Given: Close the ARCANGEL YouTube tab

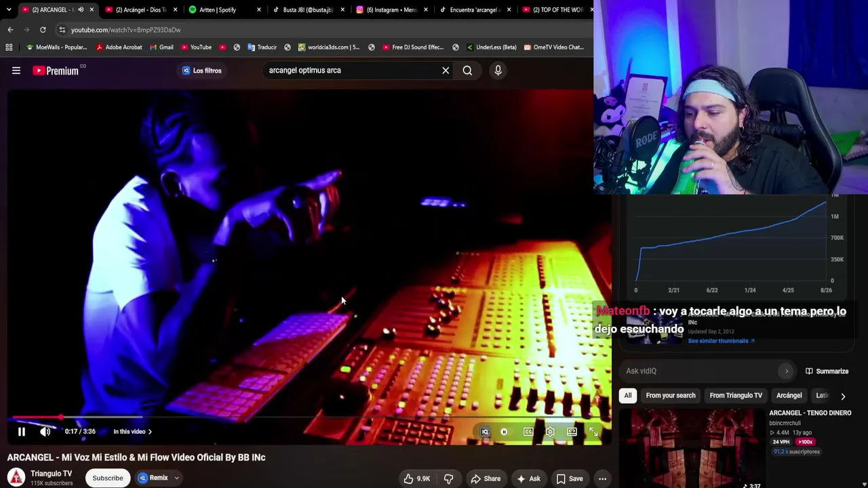Looking at the screenshot, I should click(92, 9).
